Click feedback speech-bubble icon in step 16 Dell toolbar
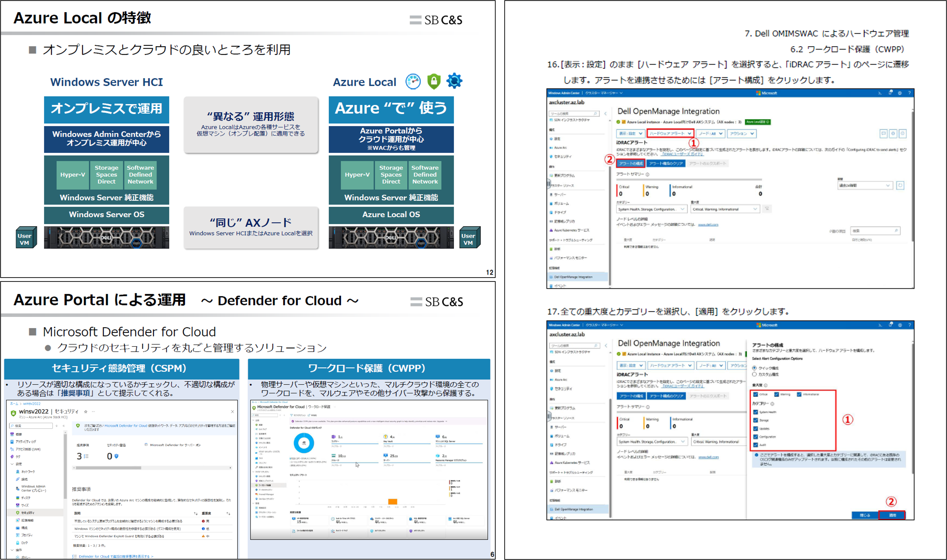Screen dimensions: 947x560 (883, 133)
